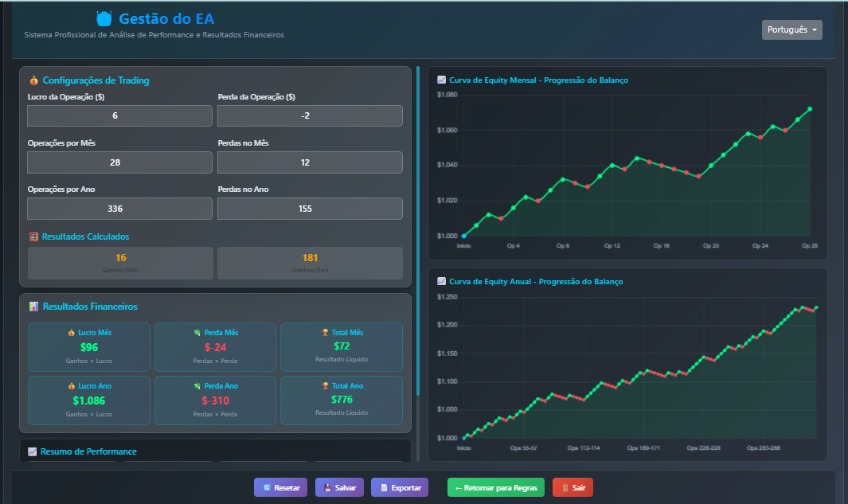Select the $776 Total Ano value

coord(342,400)
